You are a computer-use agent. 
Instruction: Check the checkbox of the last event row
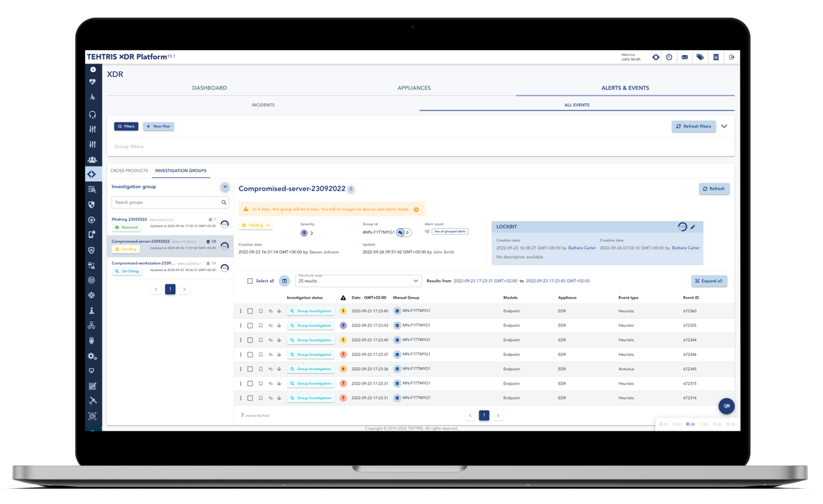click(250, 398)
